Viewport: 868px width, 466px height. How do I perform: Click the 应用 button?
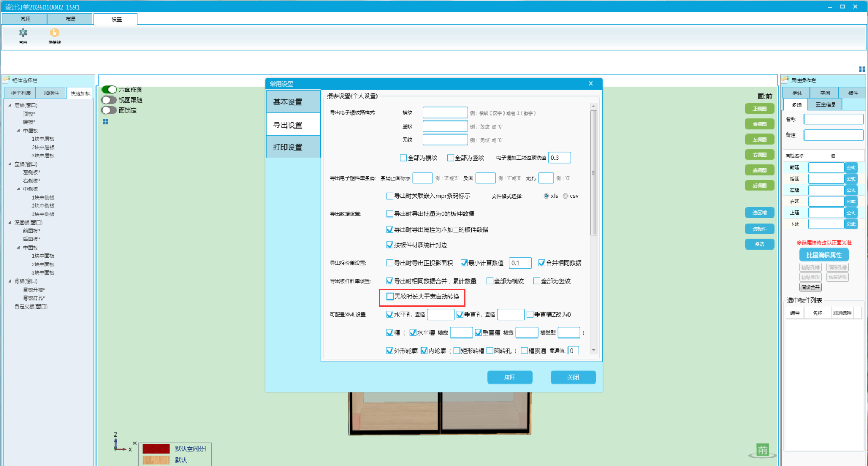pos(509,378)
